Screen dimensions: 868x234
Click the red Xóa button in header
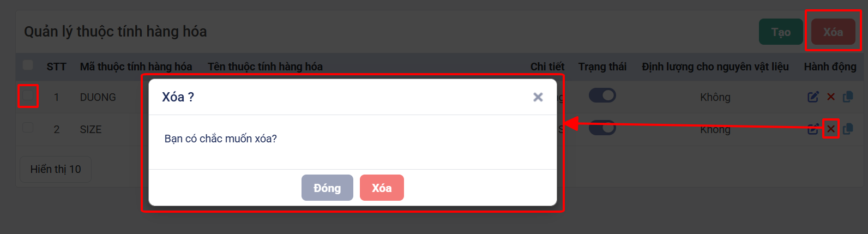[833, 32]
